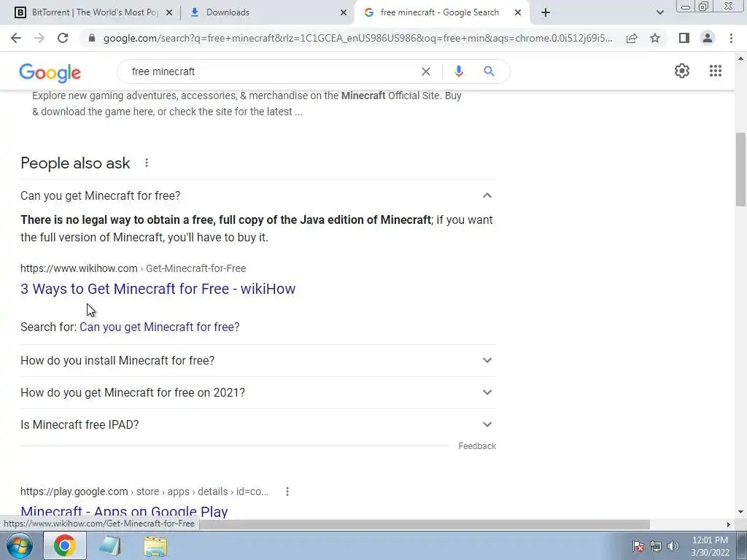Start voice search with the microphone icon

[x=458, y=71]
